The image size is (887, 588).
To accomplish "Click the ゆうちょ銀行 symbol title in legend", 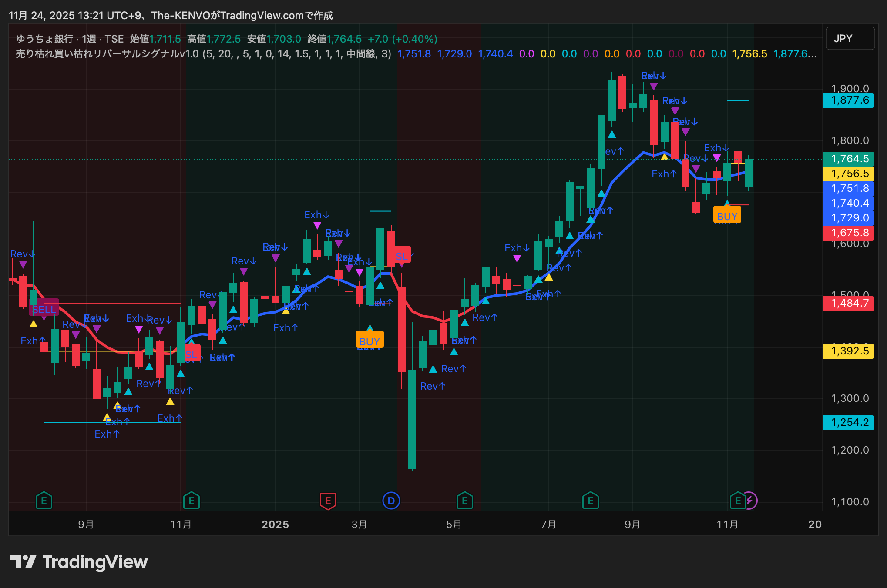I will pyautogui.click(x=44, y=39).
